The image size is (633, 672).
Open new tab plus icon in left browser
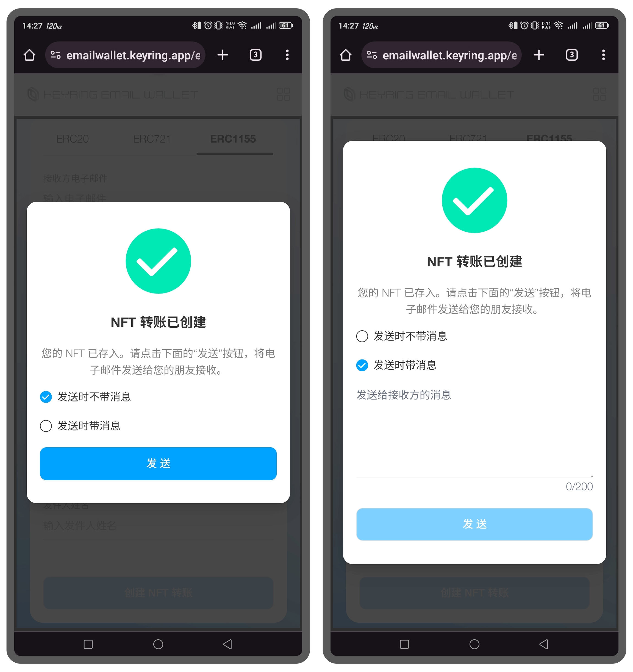point(223,55)
